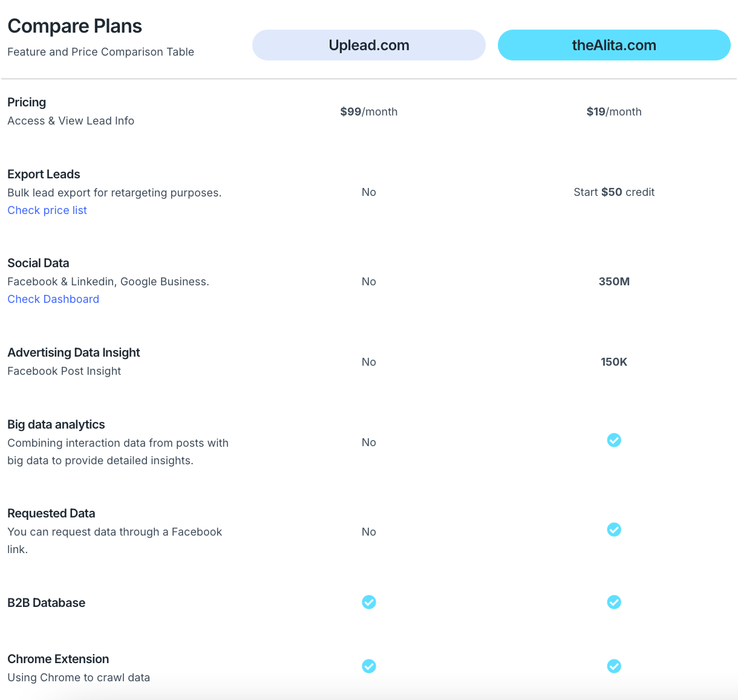The image size is (738, 700).
Task: Click Uplead's No for Social Data
Action: coord(369,282)
